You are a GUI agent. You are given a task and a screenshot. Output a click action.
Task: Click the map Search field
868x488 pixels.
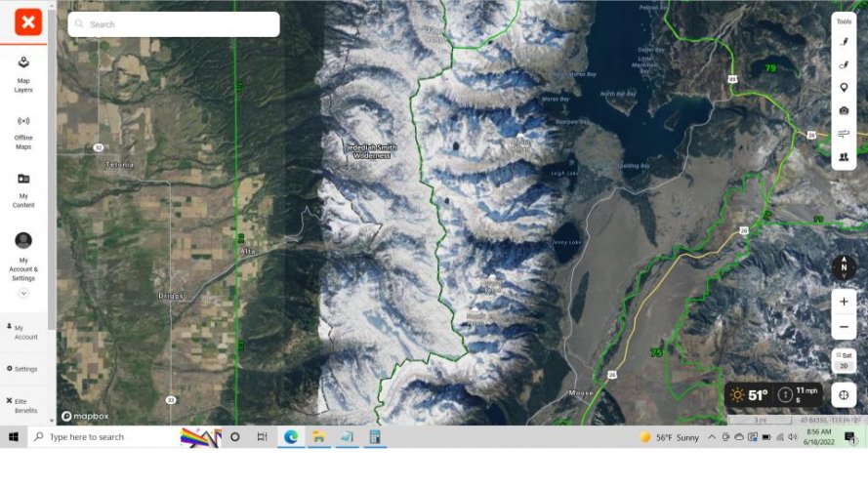pyautogui.click(x=174, y=24)
